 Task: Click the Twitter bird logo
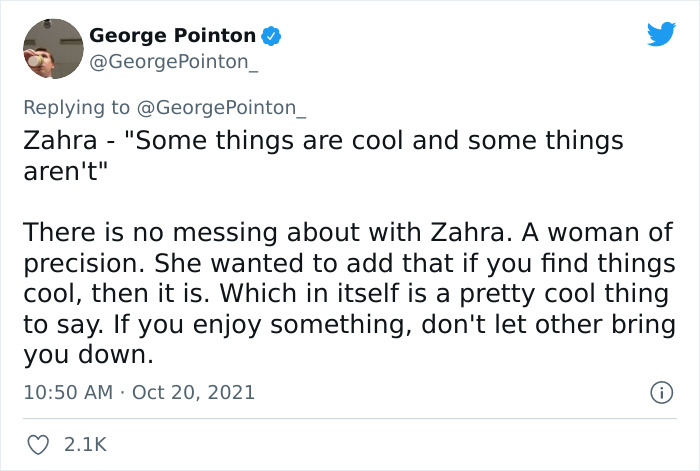[661, 35]
